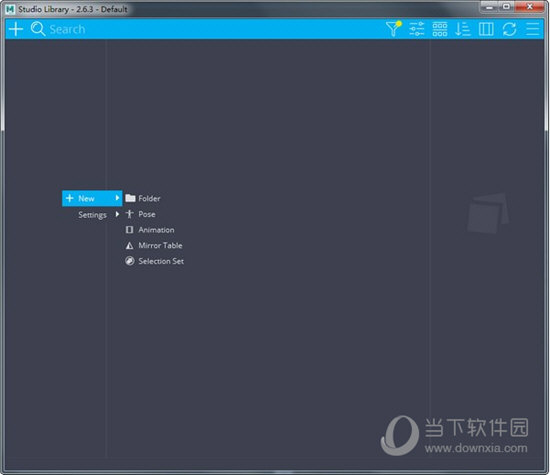Create a new Folder item
Viewport: 550px width, 475px height.
154,198
